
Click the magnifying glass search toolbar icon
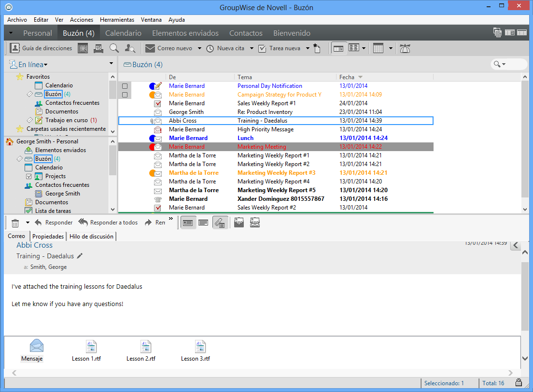(x=114, y=48)
